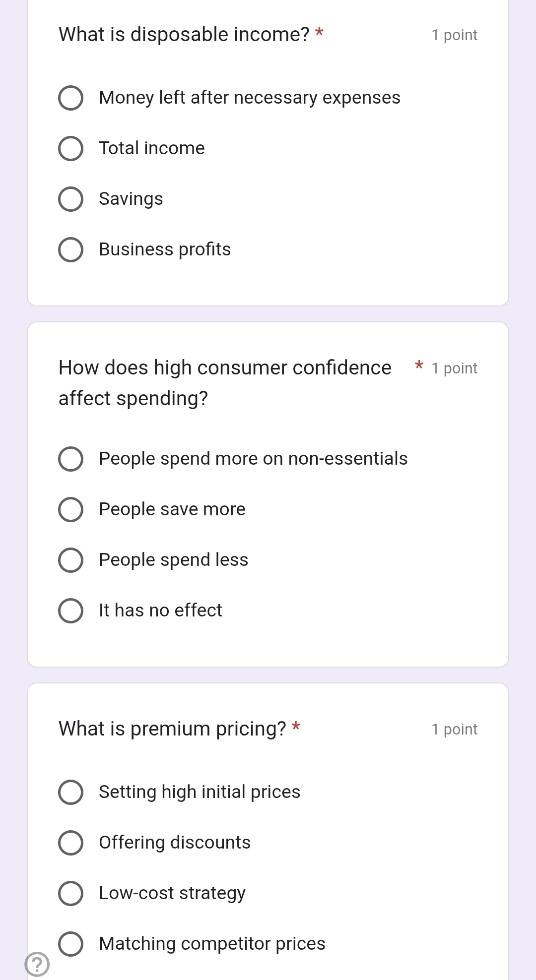Select 'Money left after necessary expenses'

pos(71,98)
